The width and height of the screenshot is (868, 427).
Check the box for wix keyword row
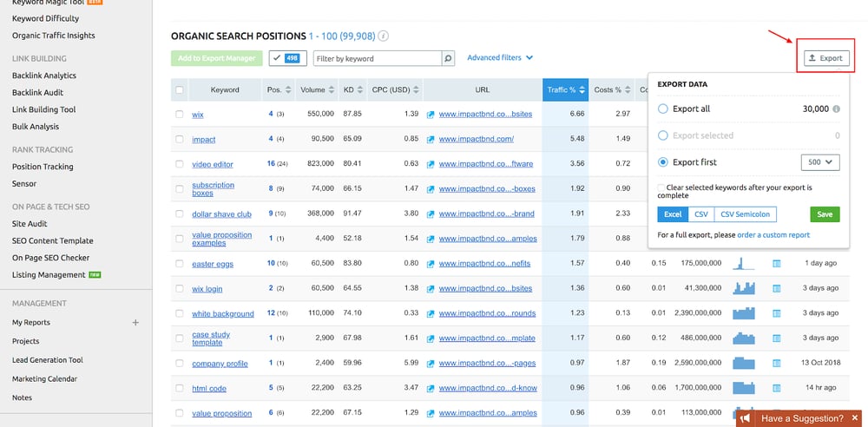click(x=180, y=114)
